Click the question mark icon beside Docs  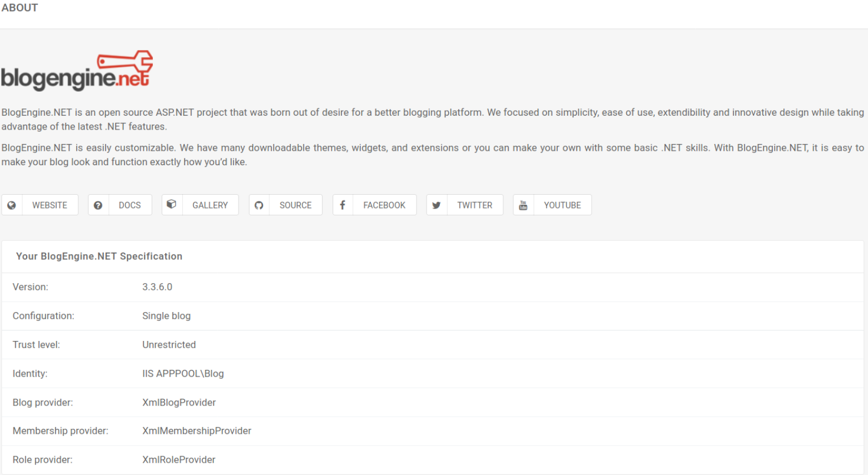pyautogui.click(x=98, y=205)
